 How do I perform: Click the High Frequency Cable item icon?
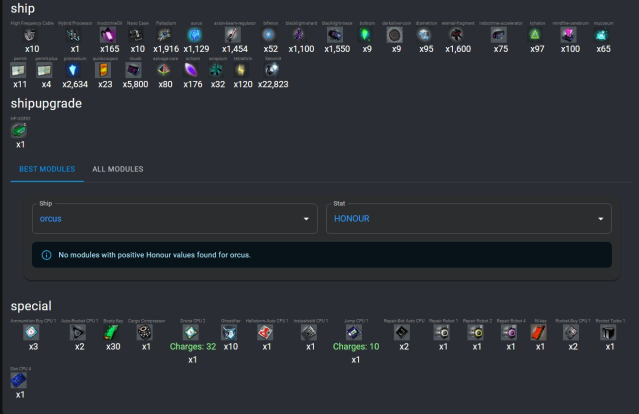click(x=32, y=34)
